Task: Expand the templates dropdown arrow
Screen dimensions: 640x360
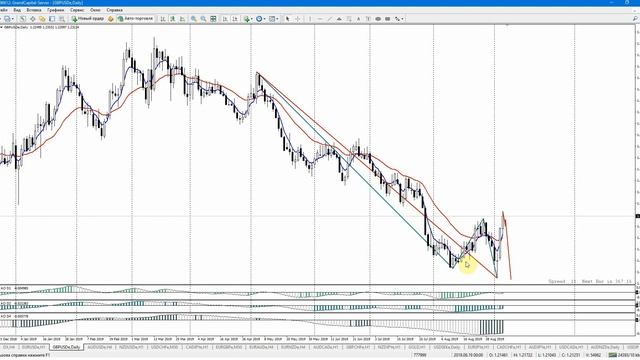Action: 278,19
